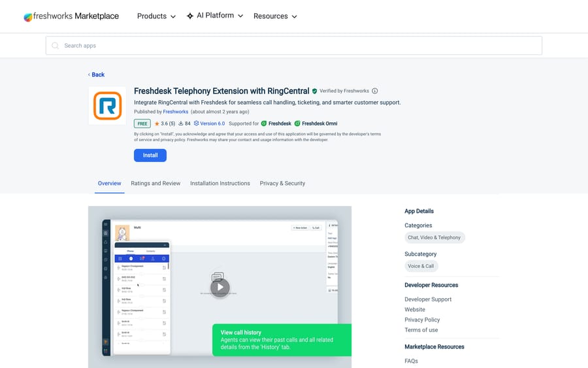Switch to Ratings and Review tab
588x368 pixels.
(155, 184)
